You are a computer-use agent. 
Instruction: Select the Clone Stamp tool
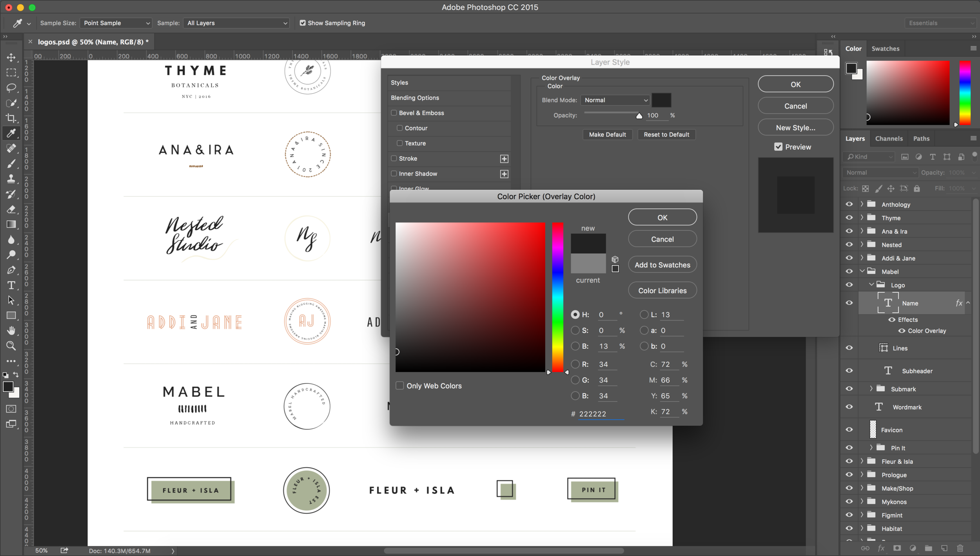[x=11, y=179]
